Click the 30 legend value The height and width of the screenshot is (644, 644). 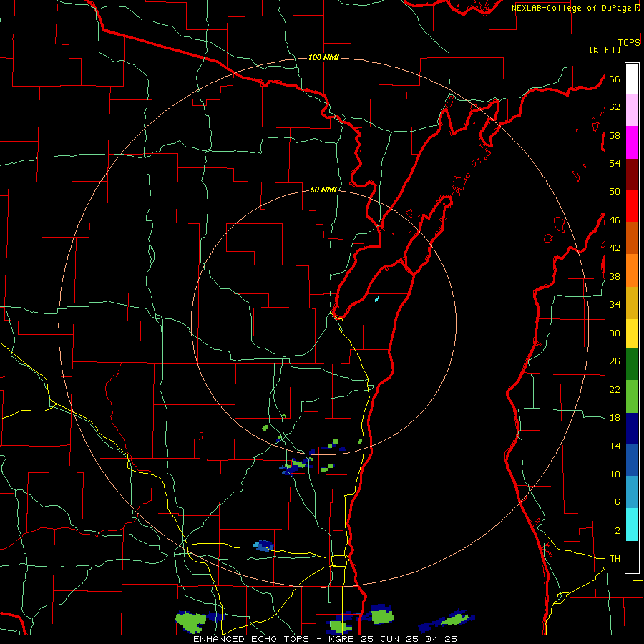[x=615, y=333]
